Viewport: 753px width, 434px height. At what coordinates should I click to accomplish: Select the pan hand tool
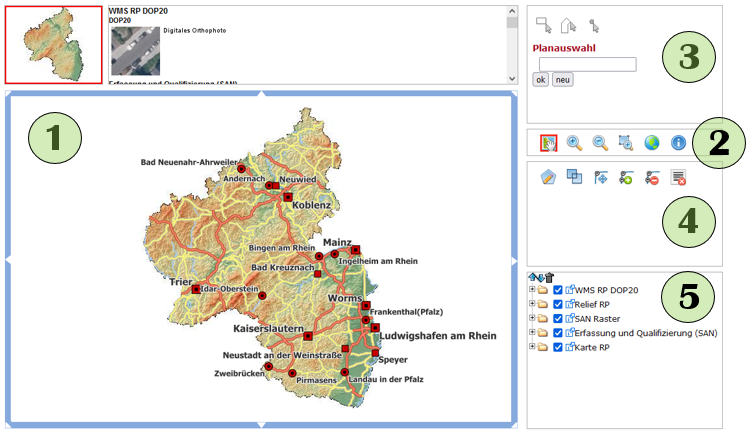[x=548, y=143]
